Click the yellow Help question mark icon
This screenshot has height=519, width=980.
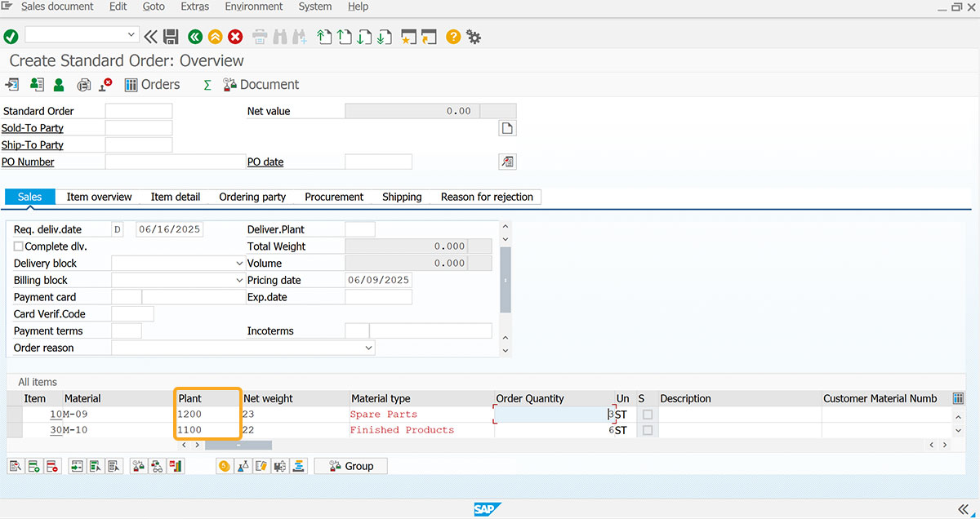click(x=452, y=37)
